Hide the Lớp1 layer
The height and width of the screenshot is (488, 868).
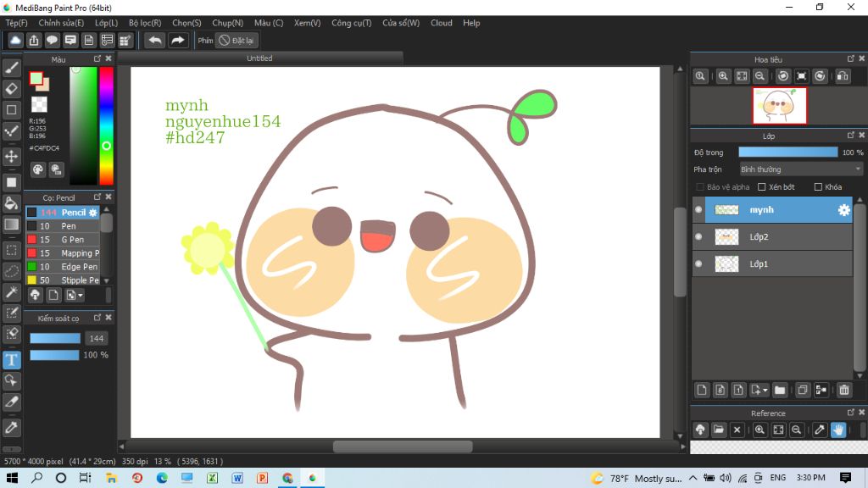[x=698, y=264]
